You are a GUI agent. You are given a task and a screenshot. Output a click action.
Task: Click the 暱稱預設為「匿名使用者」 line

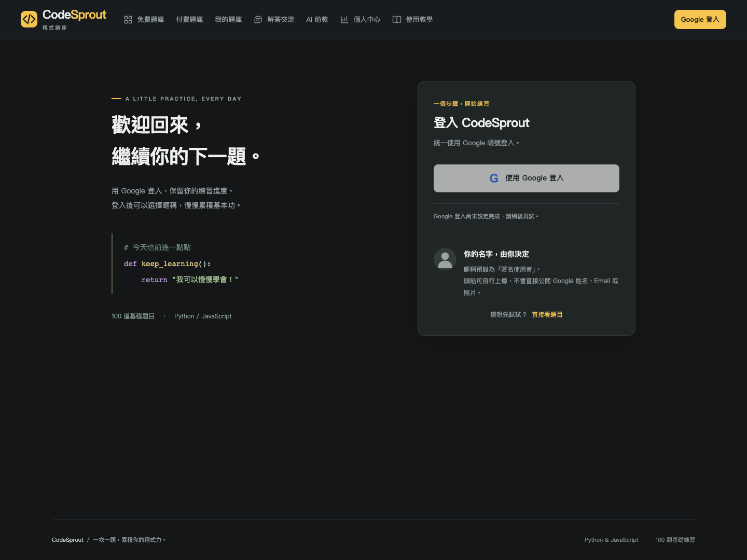502,270
